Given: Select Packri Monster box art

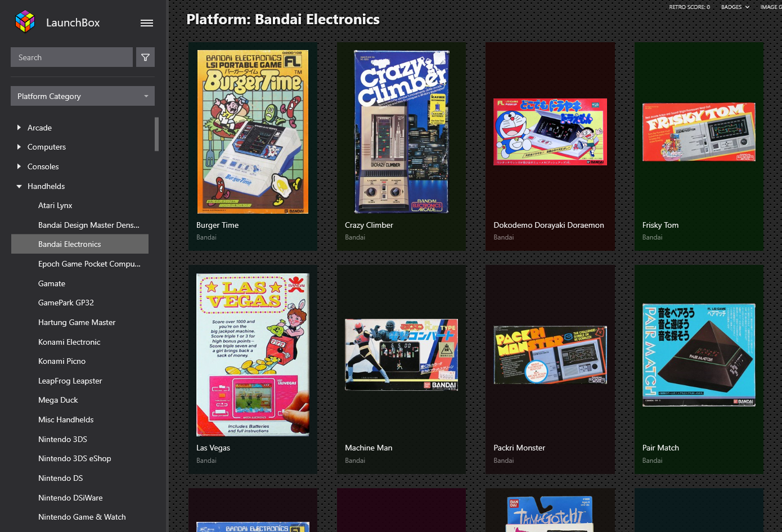Looking at the screenshot, I should [550, 355].
